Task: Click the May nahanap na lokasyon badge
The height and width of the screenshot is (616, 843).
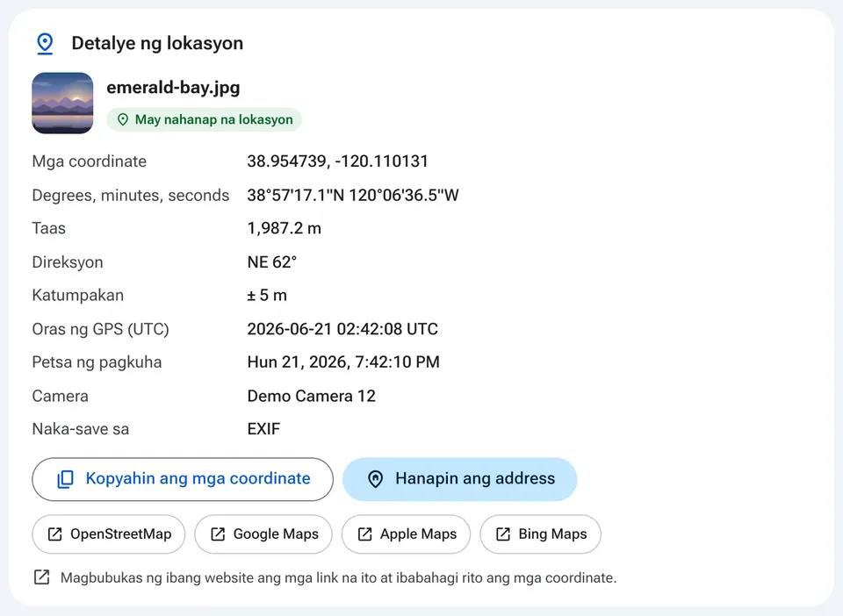Action: click(205, 119)
